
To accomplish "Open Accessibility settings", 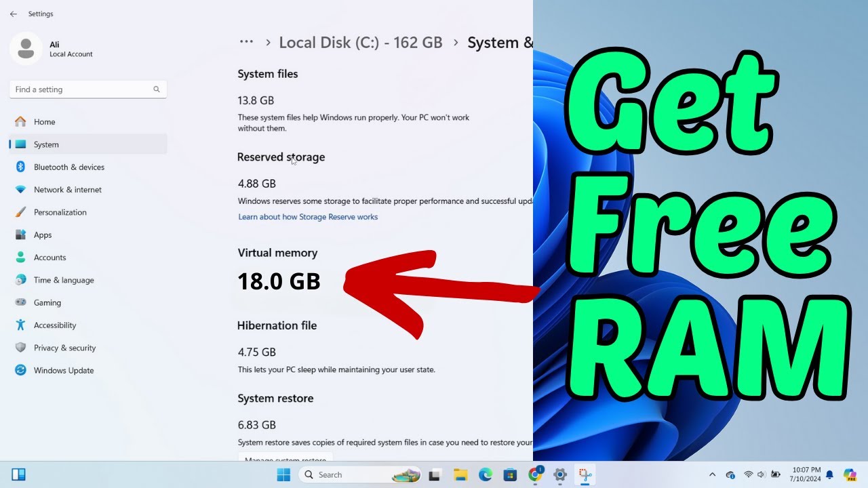I will coord(88,325).
